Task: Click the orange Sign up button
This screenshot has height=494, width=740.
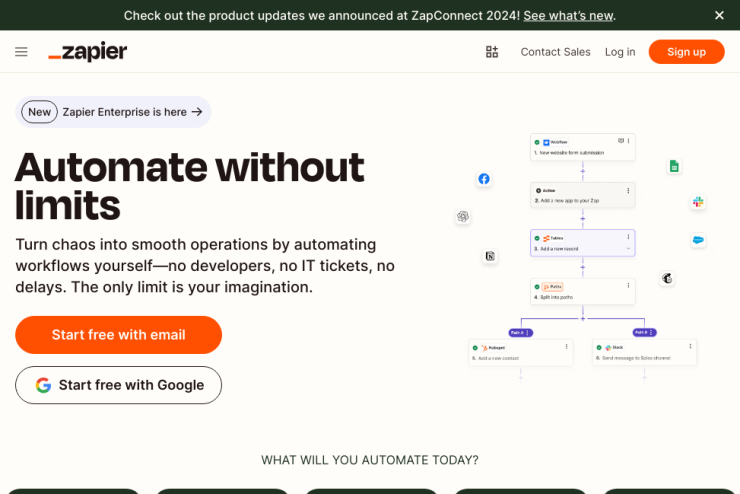Action: [686, 52]
